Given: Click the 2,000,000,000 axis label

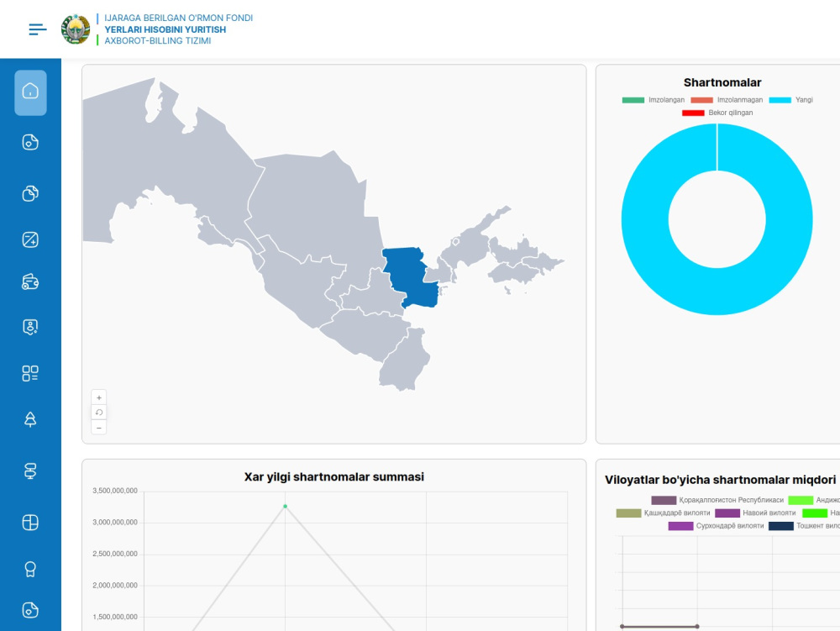Looking at the screenshot, I should (115, 586).
